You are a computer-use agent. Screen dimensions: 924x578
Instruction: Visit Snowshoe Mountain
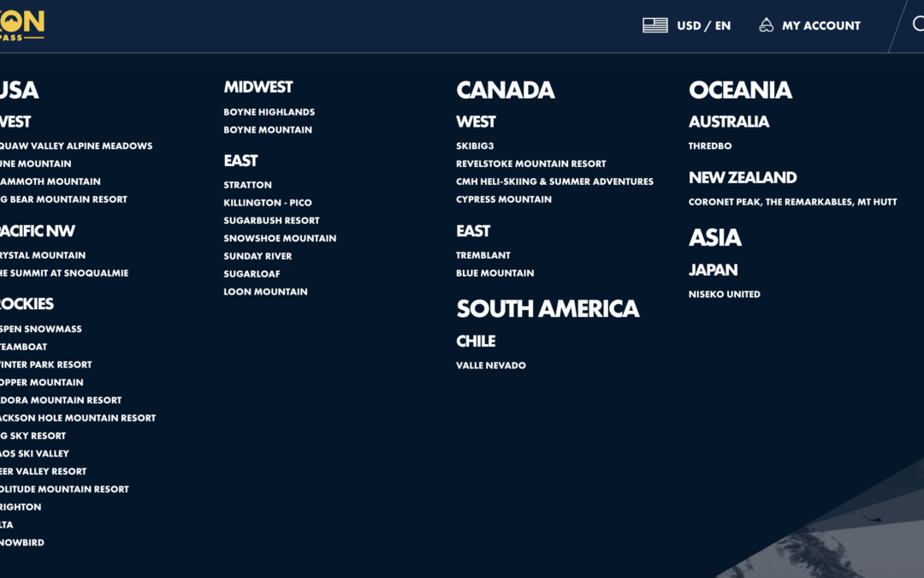tap(280, 238)
